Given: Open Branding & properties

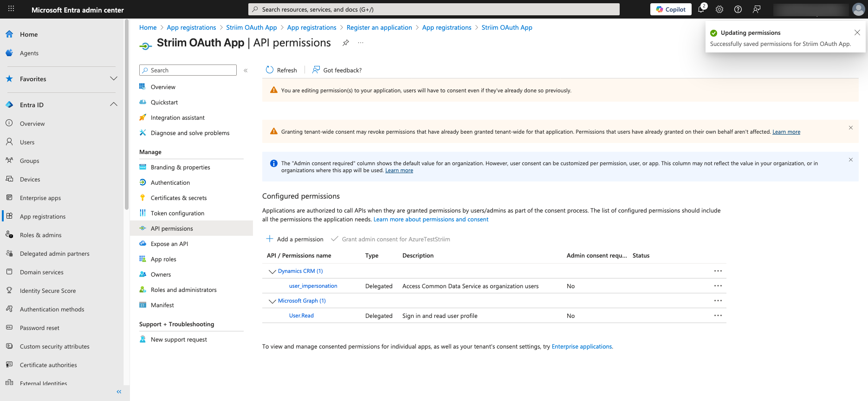Looking at the screenshot, I should pyautogui.click(x=180, y=167).
